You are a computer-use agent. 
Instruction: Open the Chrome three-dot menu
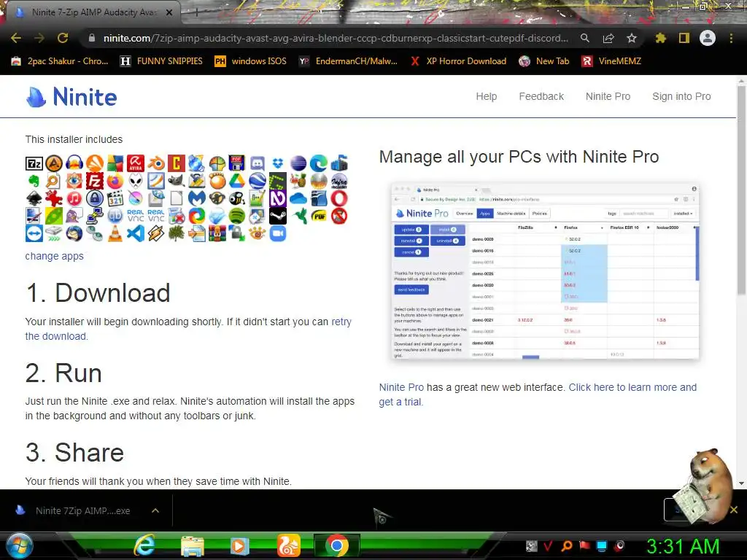[x=731, y=38]
